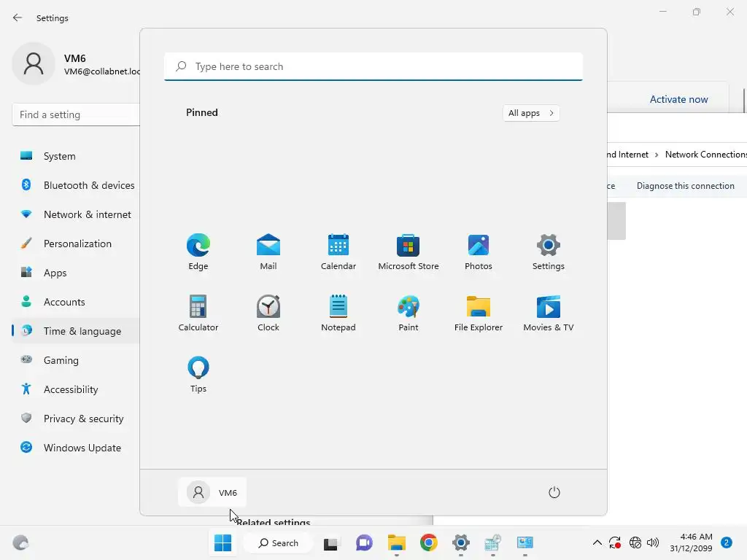Open Privacy & security settings
This screenshot has width=747, height=560.
[x=76, y=419]
